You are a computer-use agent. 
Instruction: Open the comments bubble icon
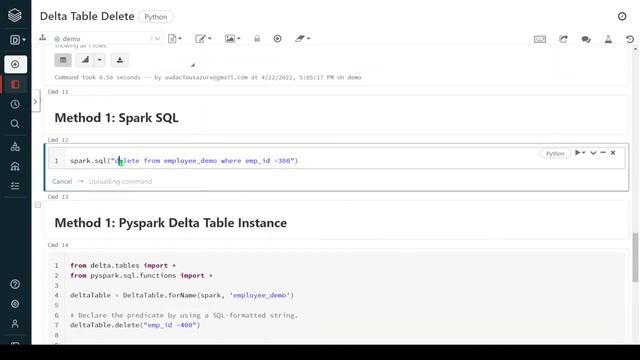[x=586, y=39]
